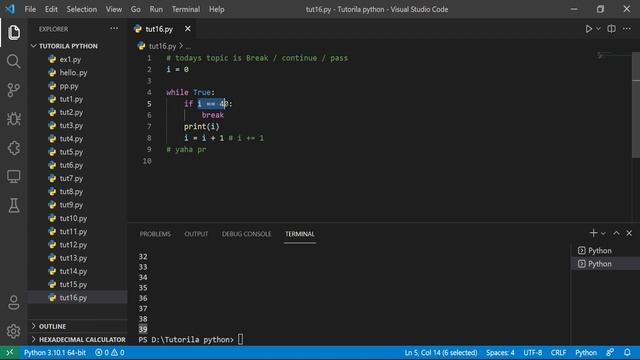Open the Run menu
This screenshot has height=360, width=640.
[x=156, y=9]
